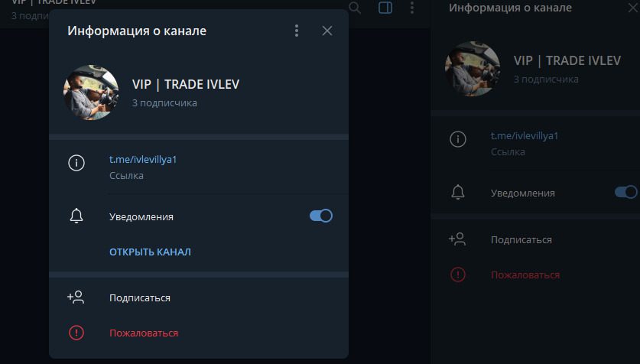Open the three-dot menu in the channel info dialog

click(x=297, y=31)
